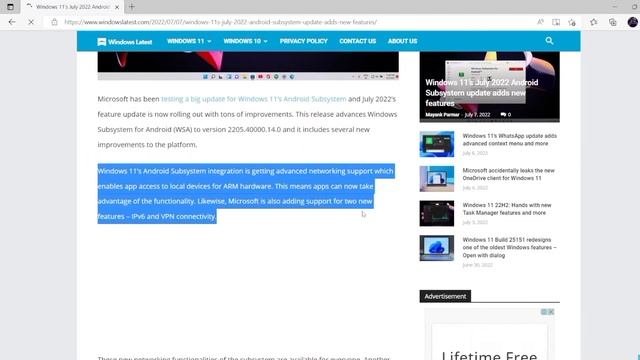The height and width of the screenshot is (360, 640).
Task: Open the Favorites list icon
Action: (593, 22)
